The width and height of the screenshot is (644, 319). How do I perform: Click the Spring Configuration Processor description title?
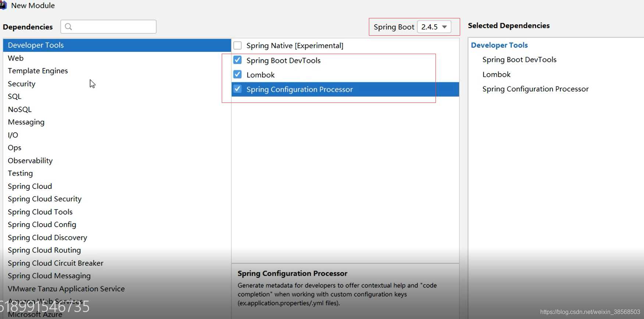click(x=292, y=273)
